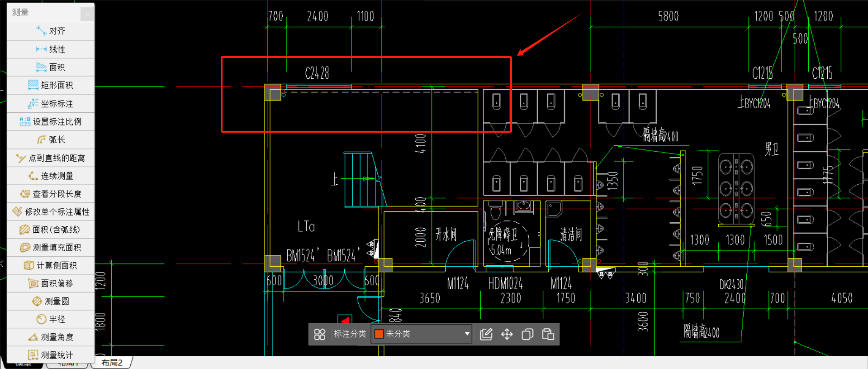Image resolution: width=868 pixels, height=369 pixels.
Task: Click the 标注分类 label in the floating toolbar
Action: (x=350, y=334)
